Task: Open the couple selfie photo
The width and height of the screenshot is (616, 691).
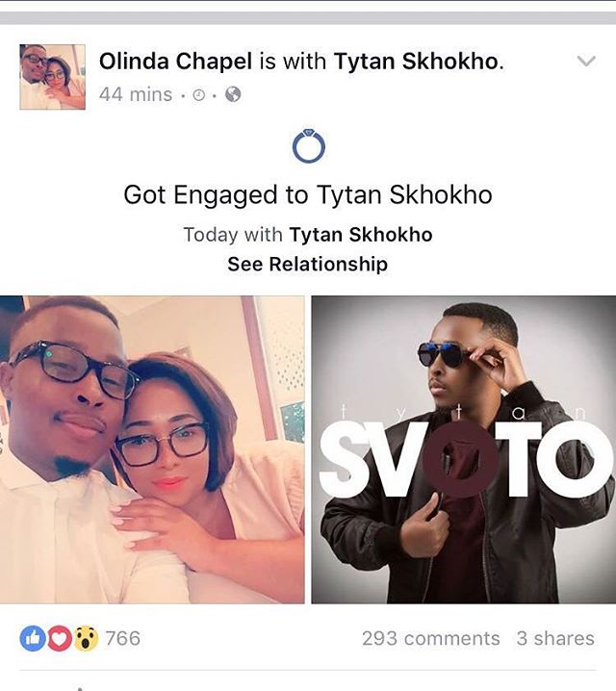Action: [152, 449]
